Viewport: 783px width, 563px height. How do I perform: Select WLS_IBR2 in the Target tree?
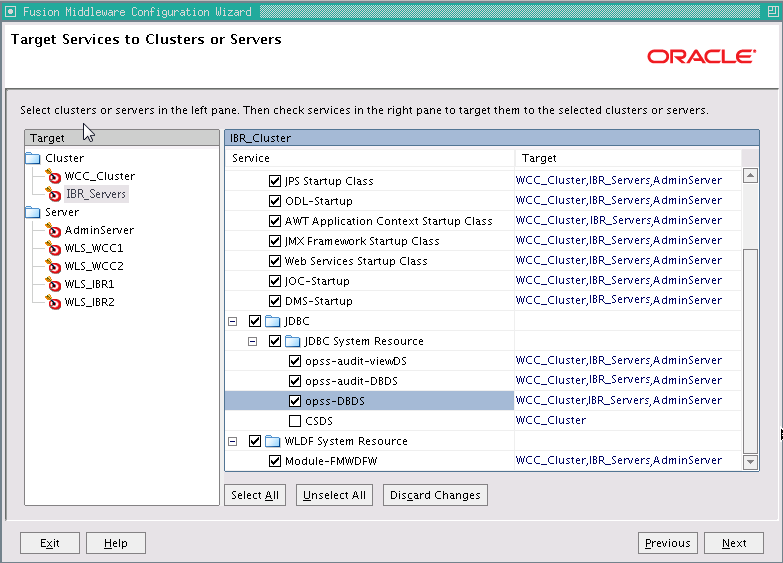(x=89, y=302)
